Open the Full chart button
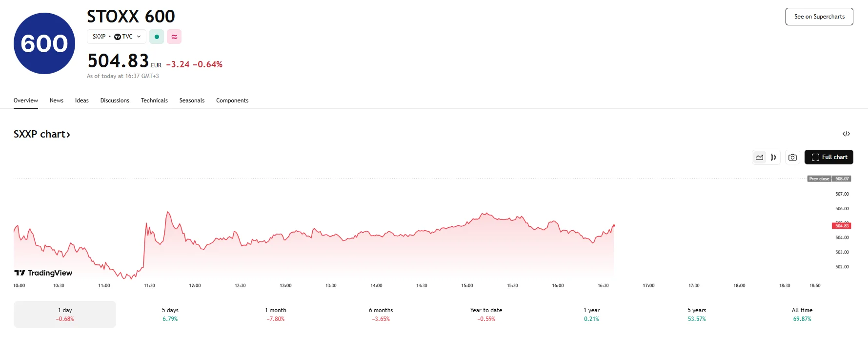868x339 pixels. (x=828, y=157)
